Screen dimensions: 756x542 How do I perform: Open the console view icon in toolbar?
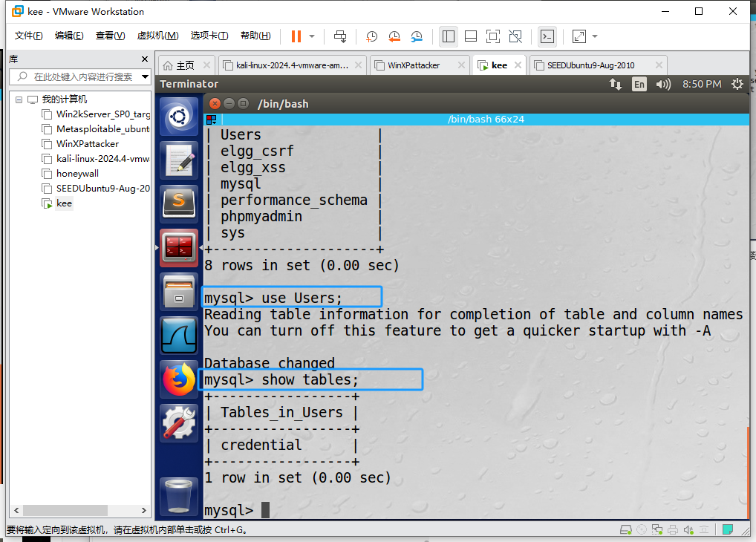tap(547, 36)
